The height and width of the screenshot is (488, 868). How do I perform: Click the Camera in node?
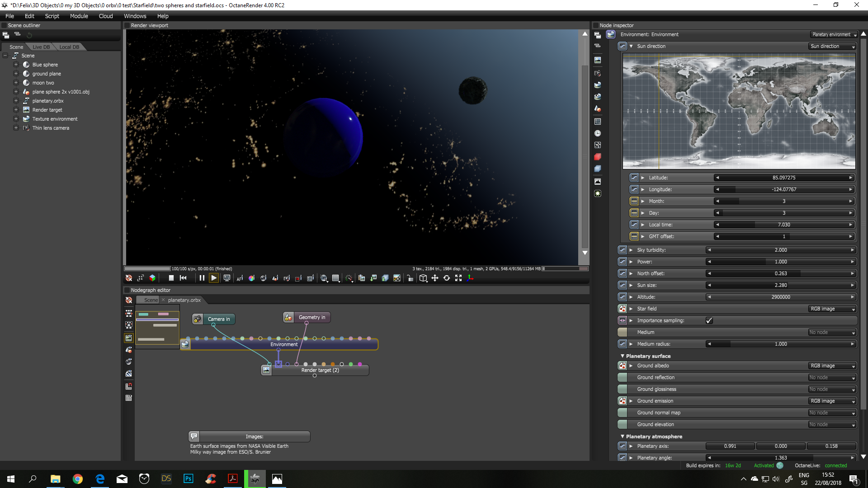tap(218, 319)
